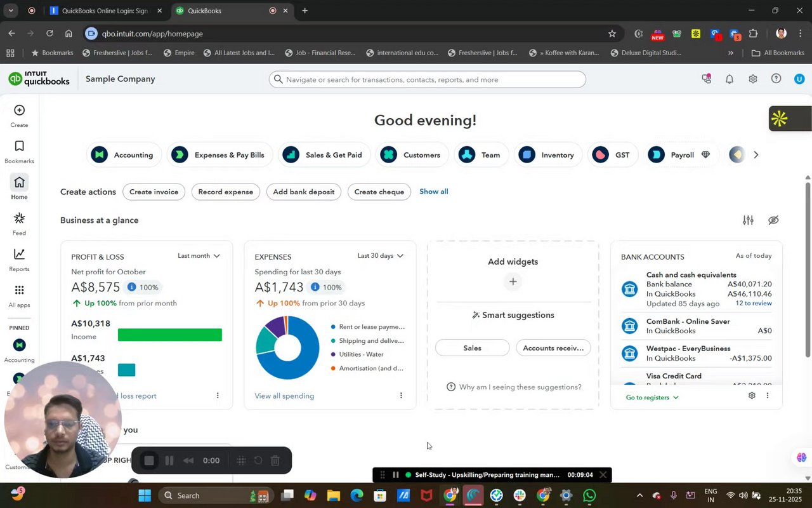Click the QuickBooks logo
Viewport: 812px width, 508px height.
pyautogui.click(x=39, y=79)
